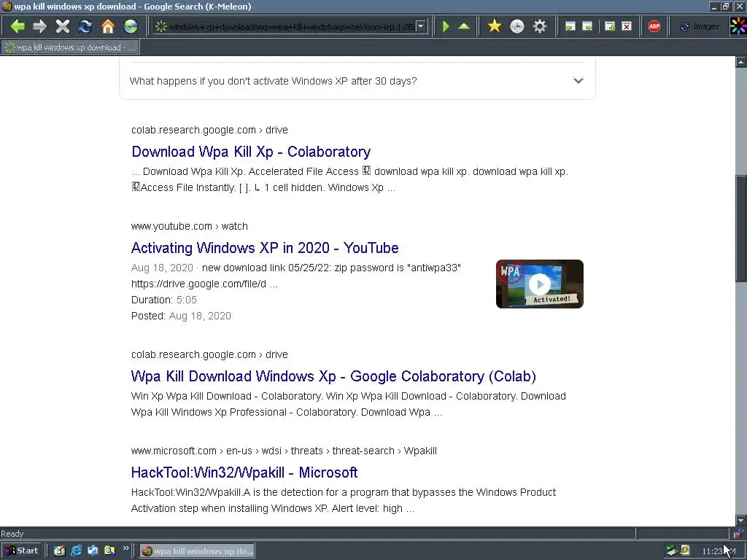Switch to previous tab icon

tap(570, 26)
